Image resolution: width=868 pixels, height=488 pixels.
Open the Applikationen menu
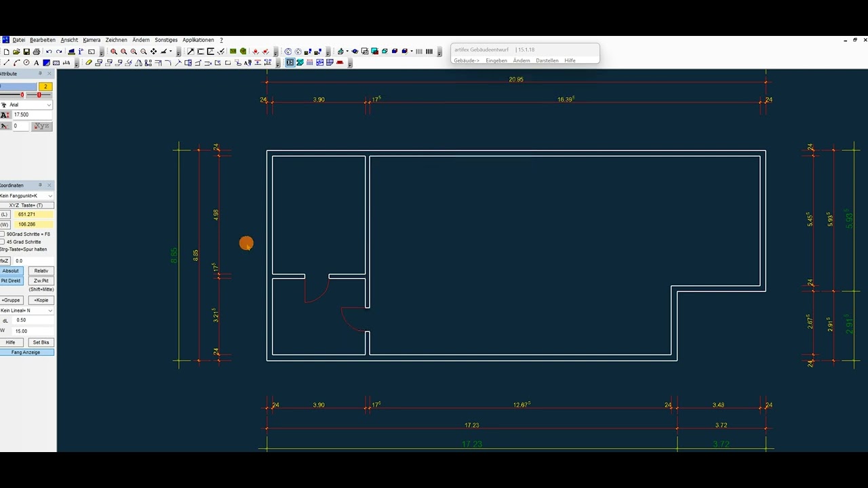tap(198, 40)
